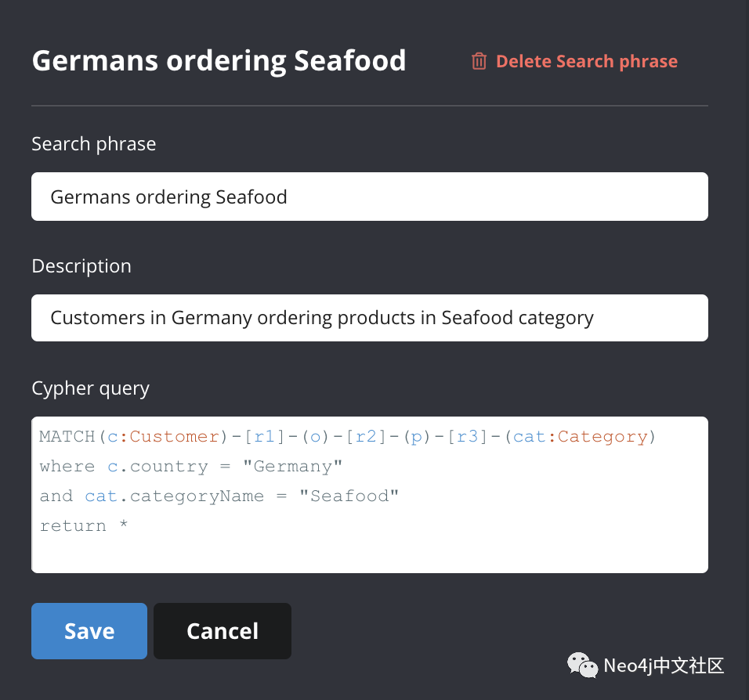Cancel editing the search phrase
The height and width of the screenshot is (700, 749).
point(223,631)
